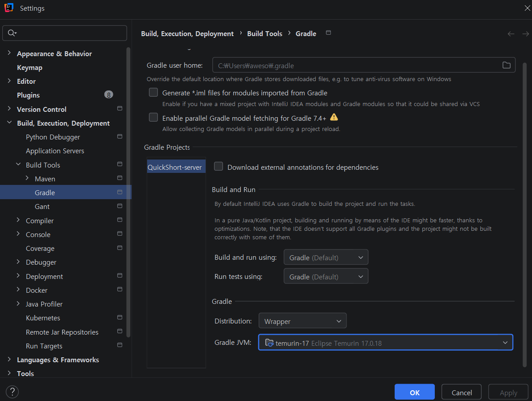532x401 pixels.
Task: Open Kubernetes settings page
Action: point(43,318)
